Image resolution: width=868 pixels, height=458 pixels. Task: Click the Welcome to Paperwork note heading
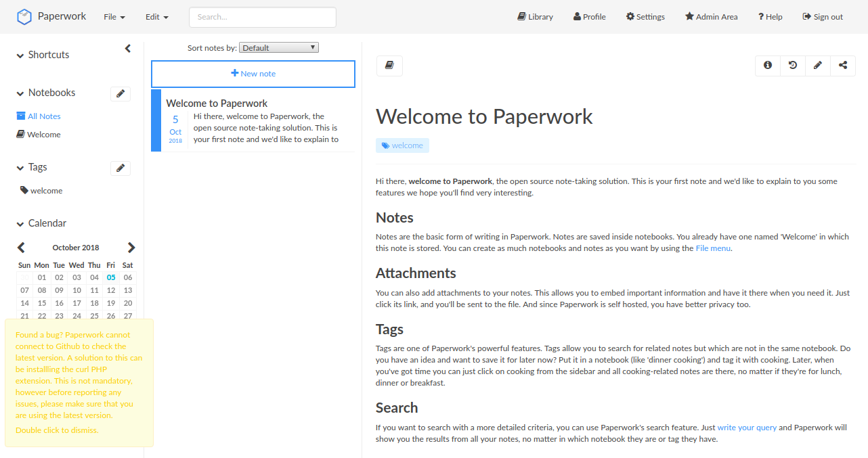(x=484, y=116)
